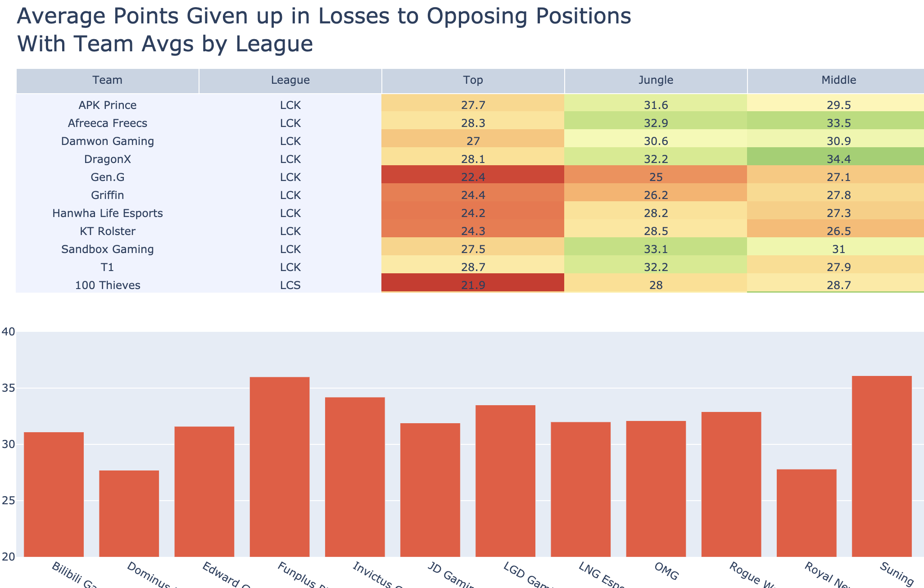Click the Funplus bar in chart
The width and height of the screenshot is (924, 588).
[x=280, y=467]
